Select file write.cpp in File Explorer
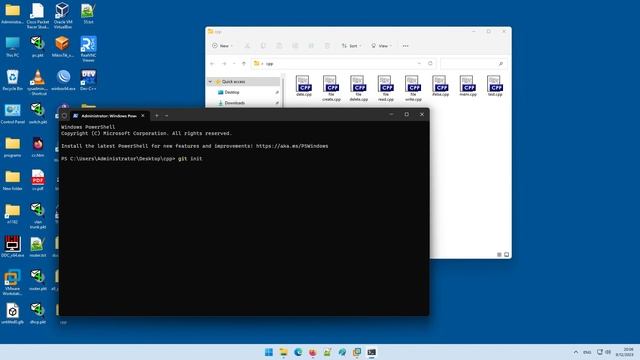Screen dimensions: 640x360 click(x=413, y=88)
